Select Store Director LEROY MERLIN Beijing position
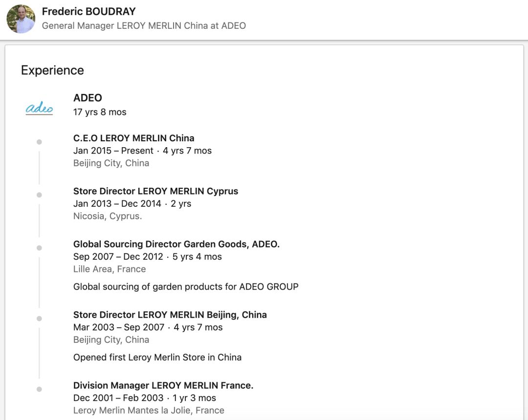Image resolution: width=528 pixels, height=420 pixels. coord(170,314)
